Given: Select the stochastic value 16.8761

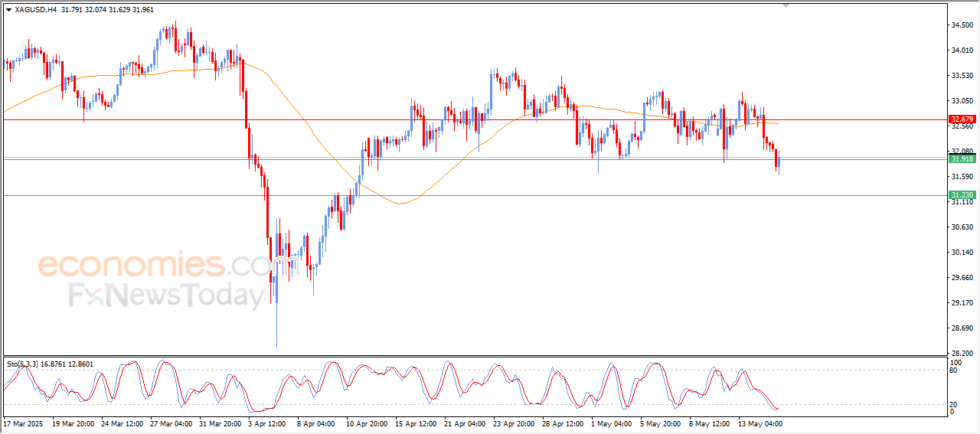Looking at the screenshot, I should click(51, 364).
